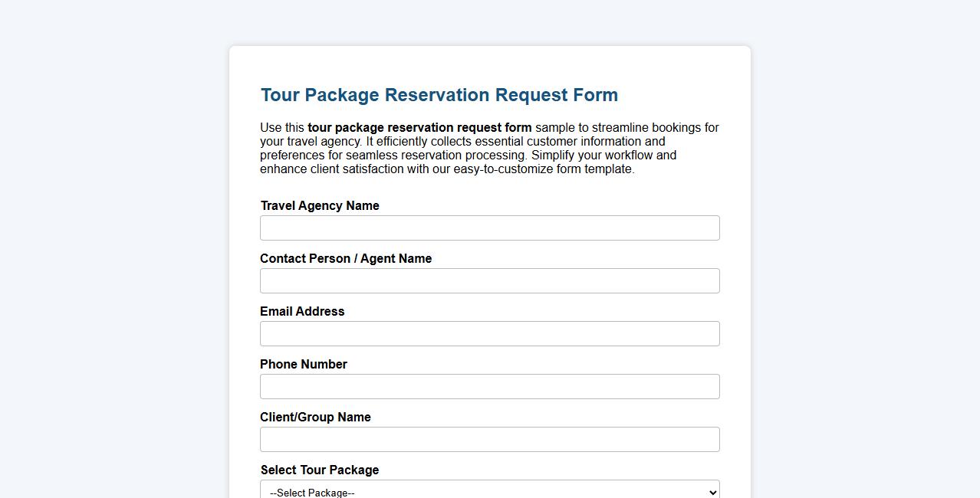Select the Select Tour Package label
The width and height of the screenshot is (980, 498).
[319, 470]
